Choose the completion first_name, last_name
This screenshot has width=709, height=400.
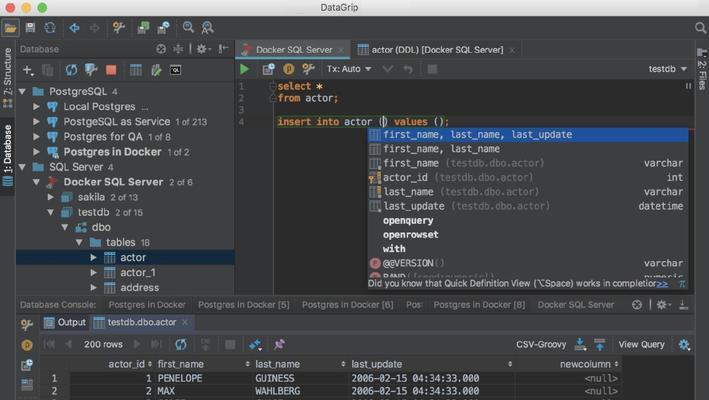528,149
